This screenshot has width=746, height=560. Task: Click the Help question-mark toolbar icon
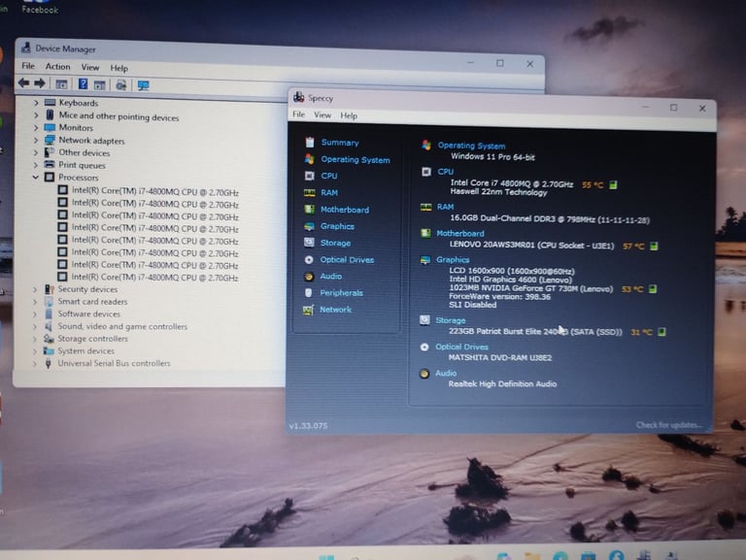tap(83, 84)
